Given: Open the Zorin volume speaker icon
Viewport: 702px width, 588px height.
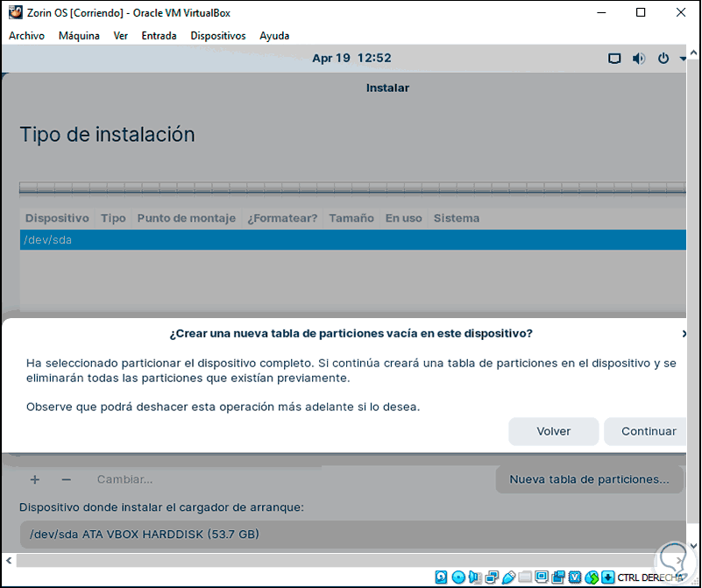Looking at the screenshot, I should [638, 59].
